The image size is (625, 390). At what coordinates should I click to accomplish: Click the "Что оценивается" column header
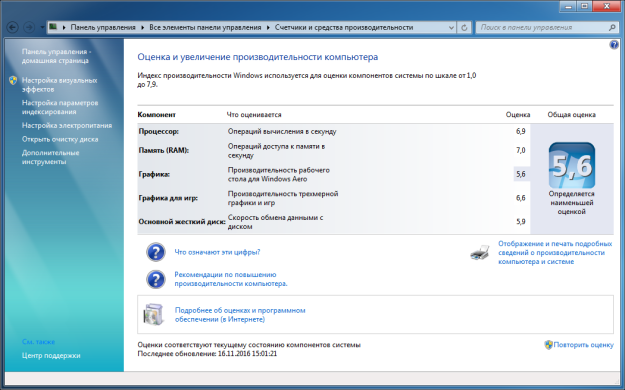(254, 114)
